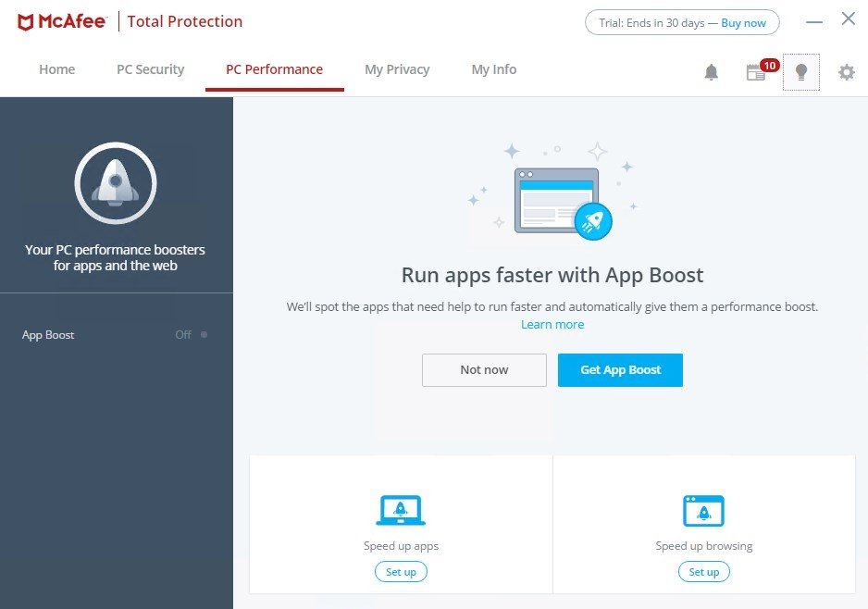Close the McAfee window
This screenshot has height=609, width=868.
(x=848, y=19)
